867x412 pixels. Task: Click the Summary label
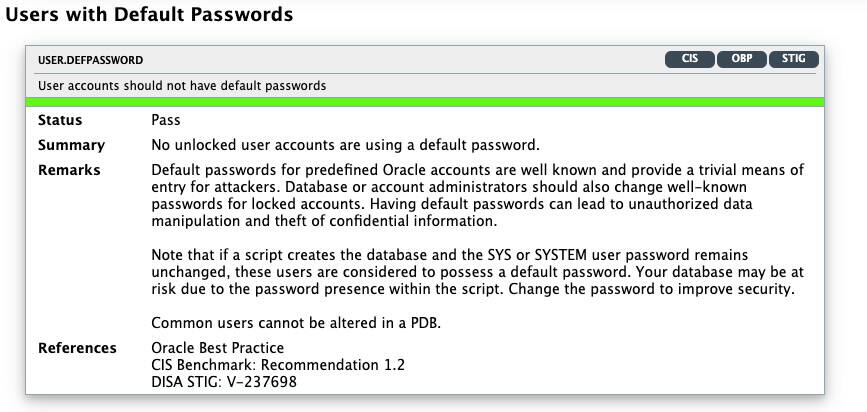[71, 145]
